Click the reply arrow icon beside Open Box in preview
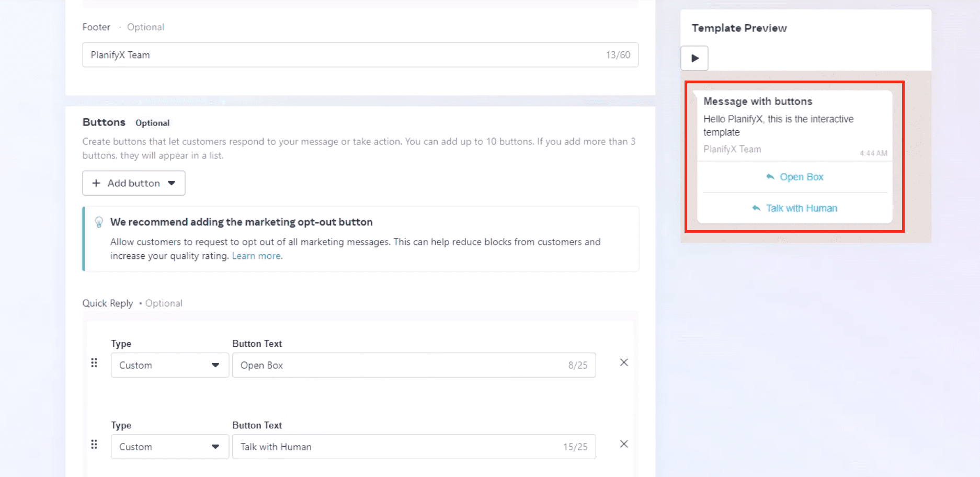Viewport: 980px width, 477px height. [x=770, y=177]
